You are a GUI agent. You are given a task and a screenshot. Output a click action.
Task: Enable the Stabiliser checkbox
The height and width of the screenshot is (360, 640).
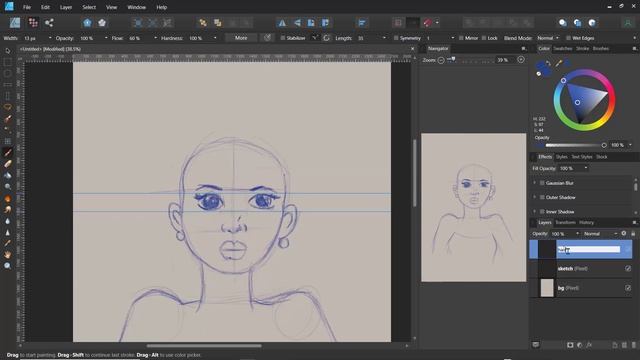coord(282,38)
